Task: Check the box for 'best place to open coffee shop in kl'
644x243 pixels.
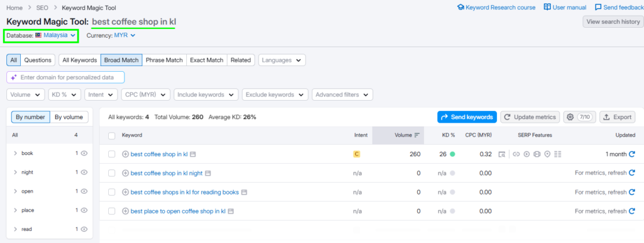Action: [x=112, y=211]
